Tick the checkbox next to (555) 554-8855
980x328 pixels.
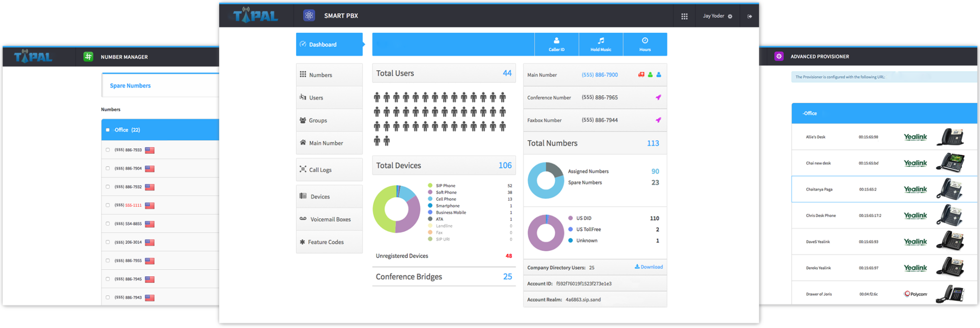pyautogui.click(x=108, y=224)
